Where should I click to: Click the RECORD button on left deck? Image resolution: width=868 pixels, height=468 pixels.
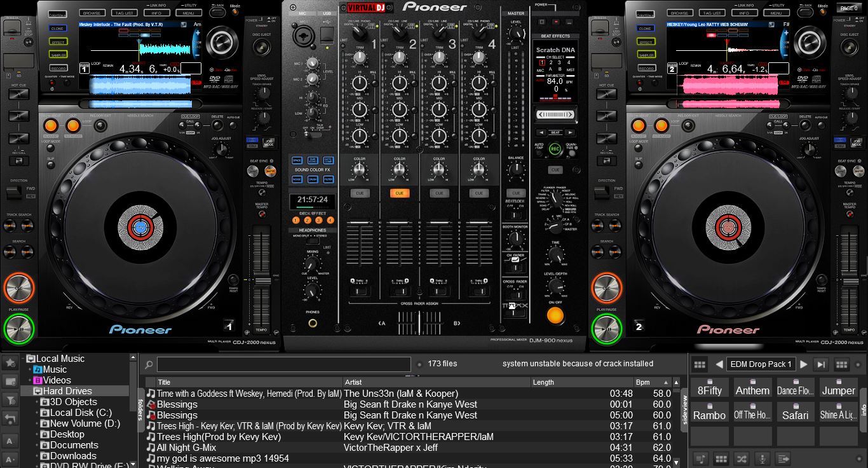58,69
